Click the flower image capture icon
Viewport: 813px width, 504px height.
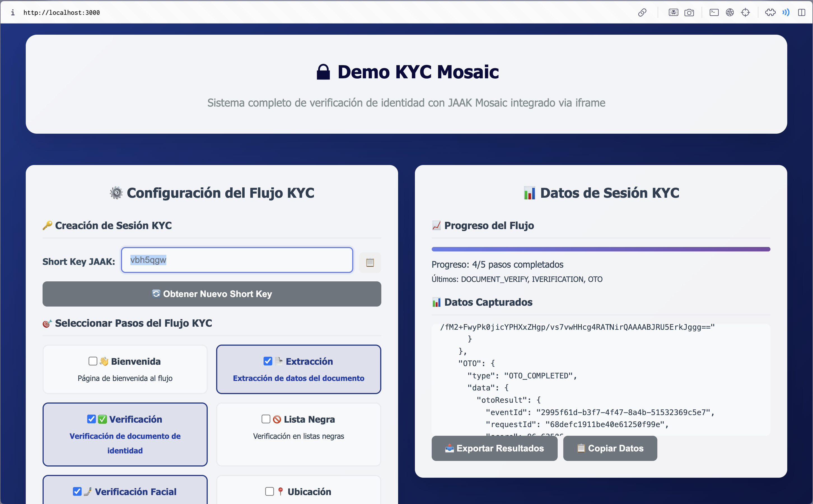click(x=673, y=13)
